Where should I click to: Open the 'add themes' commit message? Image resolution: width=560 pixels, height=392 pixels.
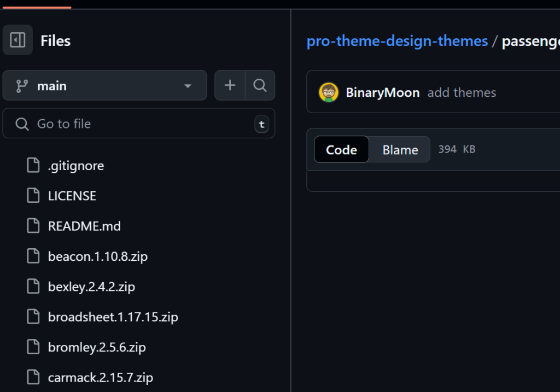[462, 92]
